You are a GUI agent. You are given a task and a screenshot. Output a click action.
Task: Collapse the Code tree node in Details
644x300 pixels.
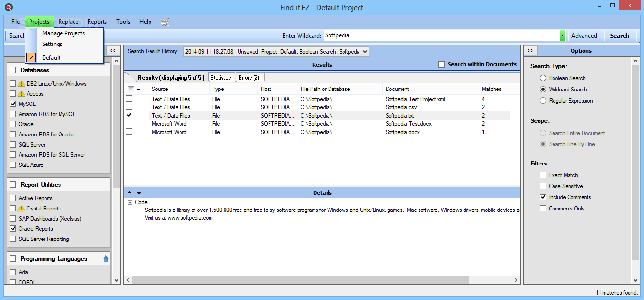[130, 203]
